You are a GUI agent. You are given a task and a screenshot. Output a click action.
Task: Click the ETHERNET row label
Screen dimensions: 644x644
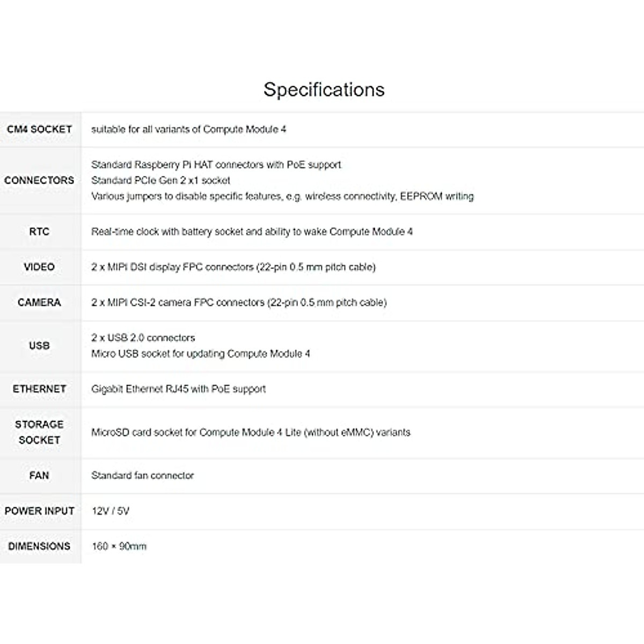[x=39, y=389]
